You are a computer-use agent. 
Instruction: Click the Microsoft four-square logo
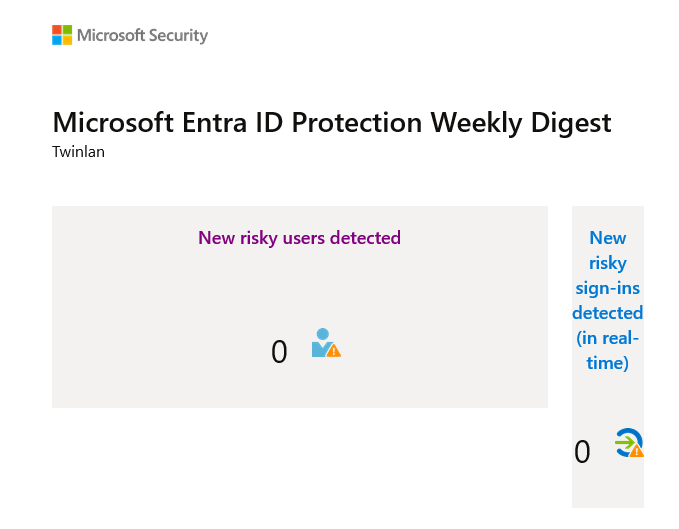(62, 35)
